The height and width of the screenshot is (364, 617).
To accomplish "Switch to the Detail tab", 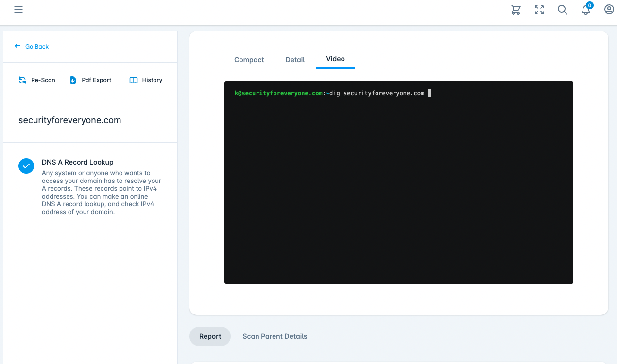I will (295, 60).
